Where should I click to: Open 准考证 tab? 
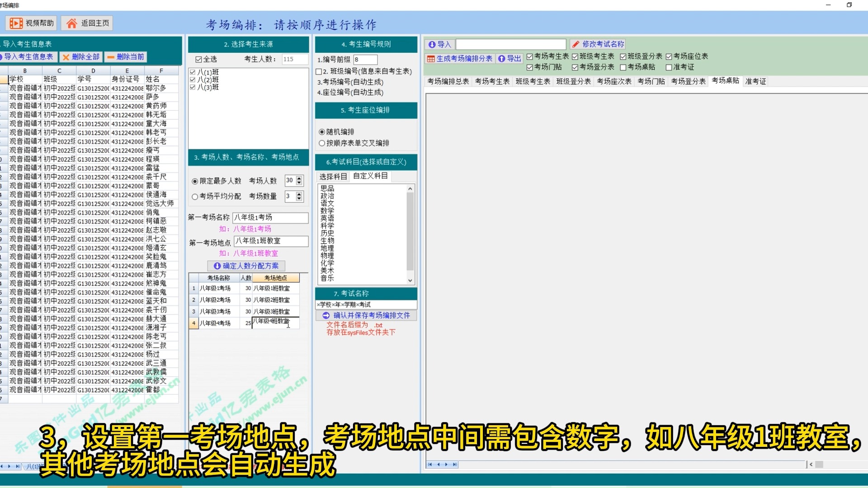point(755,81)
